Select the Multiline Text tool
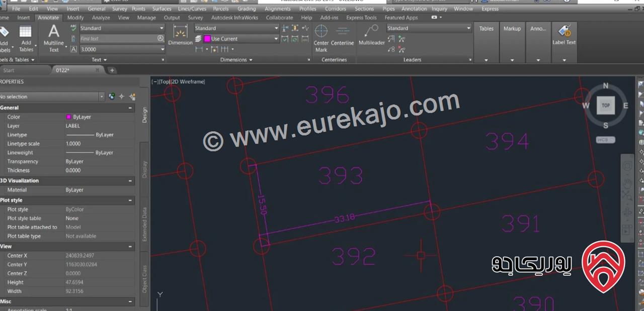The height and width of the screenshot is (311, 644). pyautogui.click(x=53, y=38)
